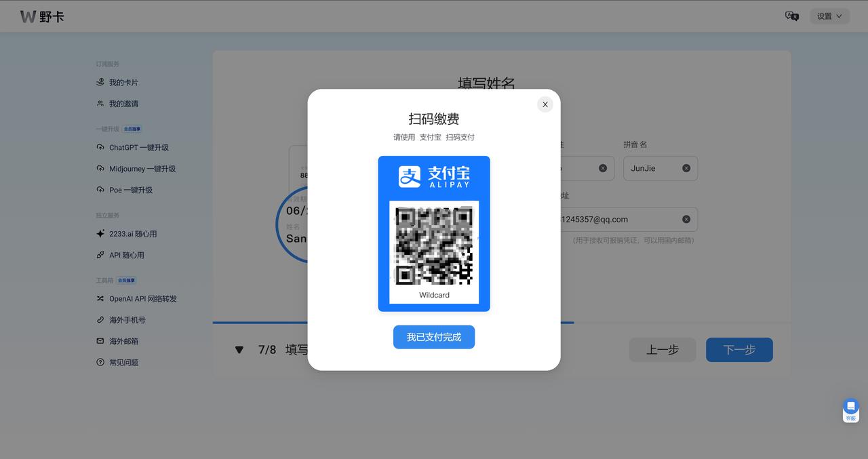
Task: Click the 2233.ai sparkle icon
Action: coord(100,234)
